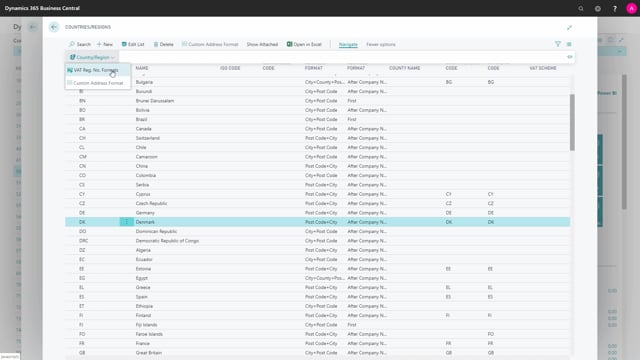Click the list's vertical scrollbar thumb
Image resolution: width=640 pixels, height=360 pixels.
click(x=572, y=122)
